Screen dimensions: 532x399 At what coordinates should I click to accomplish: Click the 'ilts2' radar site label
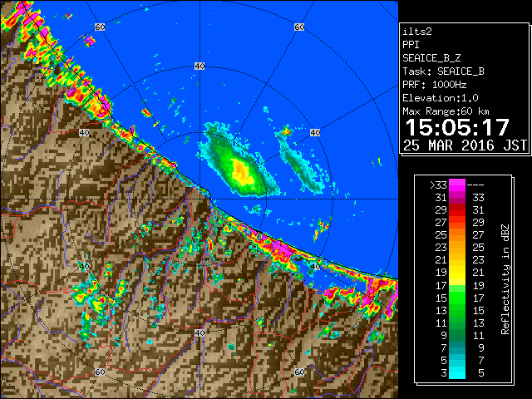click(x=417, y=32)
